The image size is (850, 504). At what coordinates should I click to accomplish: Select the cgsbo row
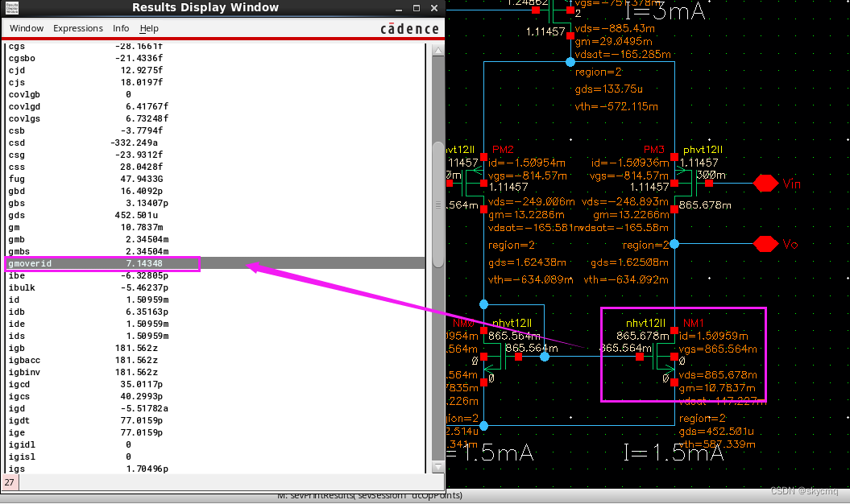pos(214,58)
